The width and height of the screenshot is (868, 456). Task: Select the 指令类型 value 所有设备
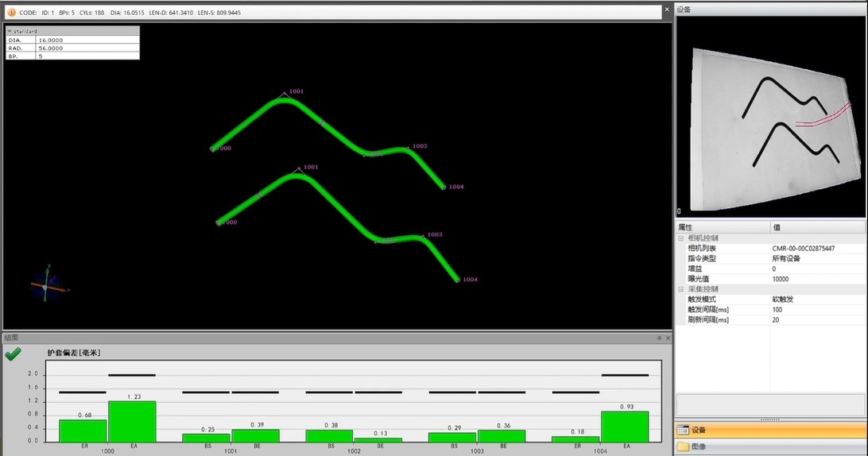(786, 259)
